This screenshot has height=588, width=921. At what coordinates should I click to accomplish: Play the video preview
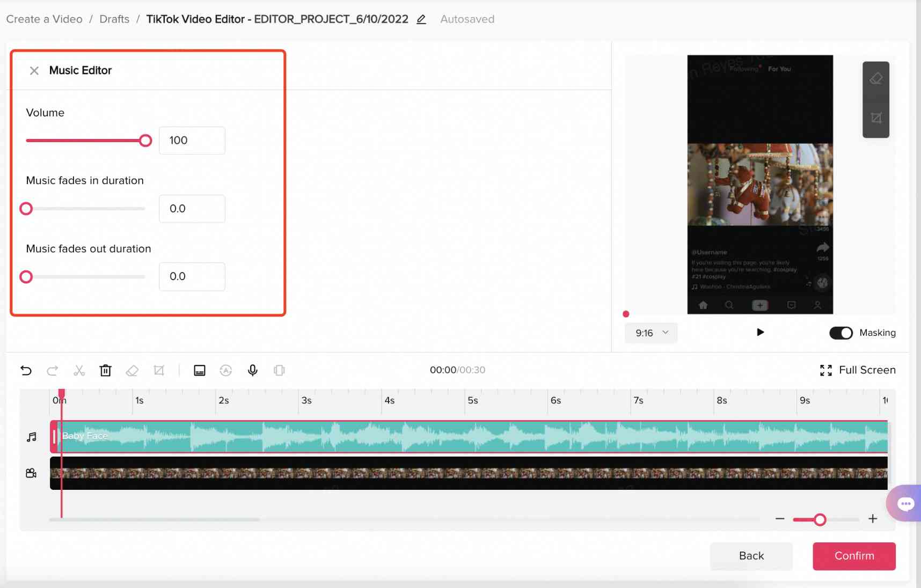pos(760,332)
